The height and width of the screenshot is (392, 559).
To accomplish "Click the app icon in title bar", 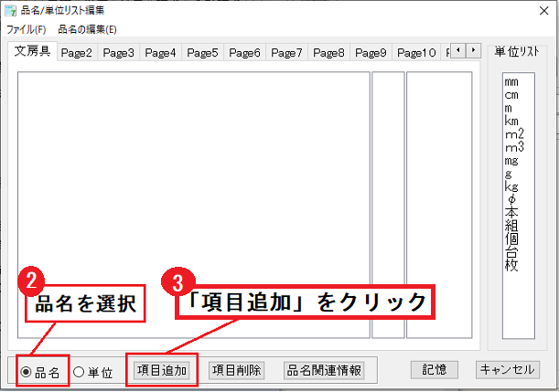I will pos(11,10).
